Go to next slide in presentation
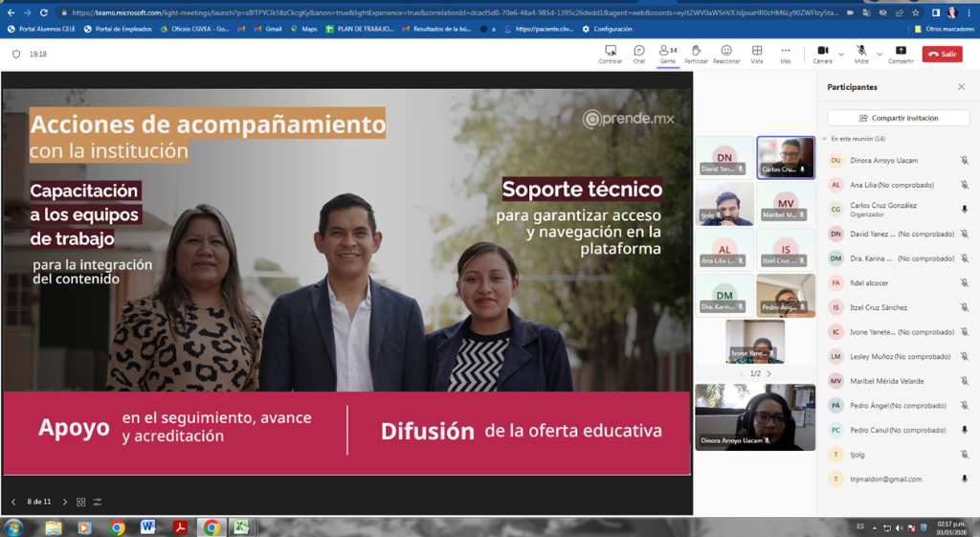 pyautogui.click(x=64, y=502)
